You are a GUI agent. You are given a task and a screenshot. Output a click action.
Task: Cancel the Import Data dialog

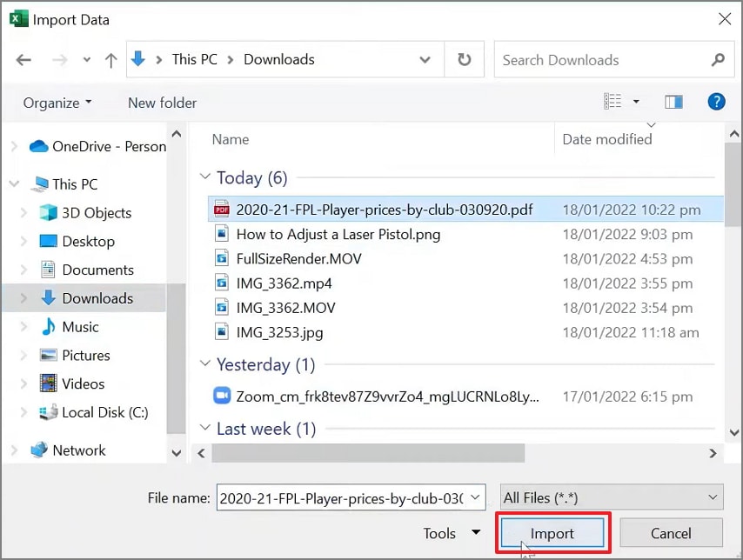pyautogui.click(x=671, y=533)
